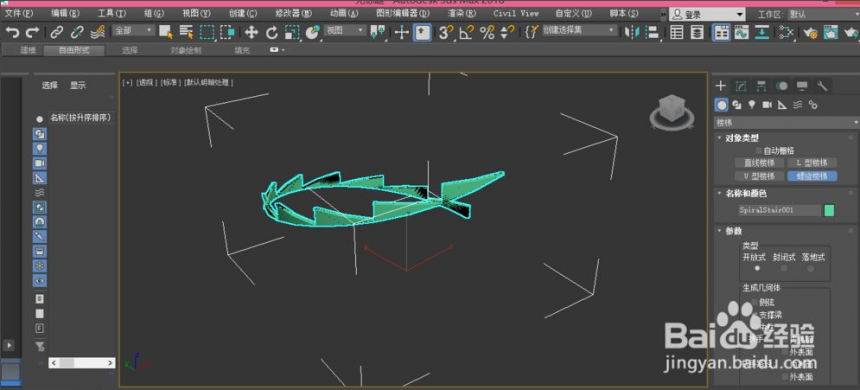Activate the Select and Rotate tool
Screen dimensions: 860x390
click(272, 32)
